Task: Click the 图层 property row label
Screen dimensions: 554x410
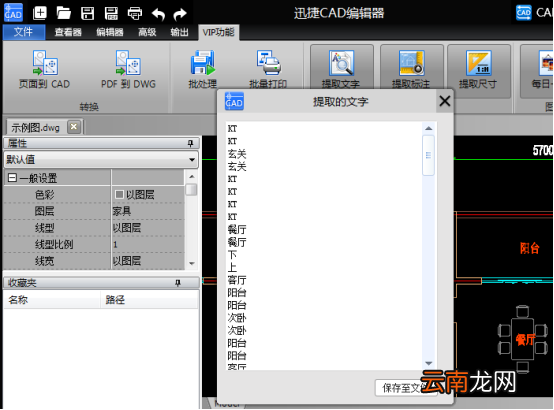Action: tap(45, 211)
